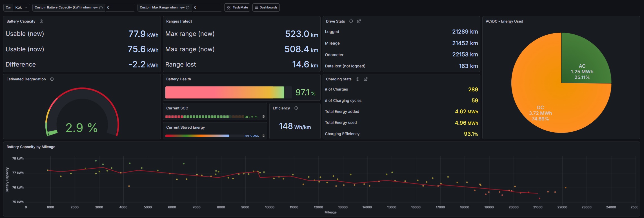Open the Drive Stats external link icon

(x=359, y=21)
